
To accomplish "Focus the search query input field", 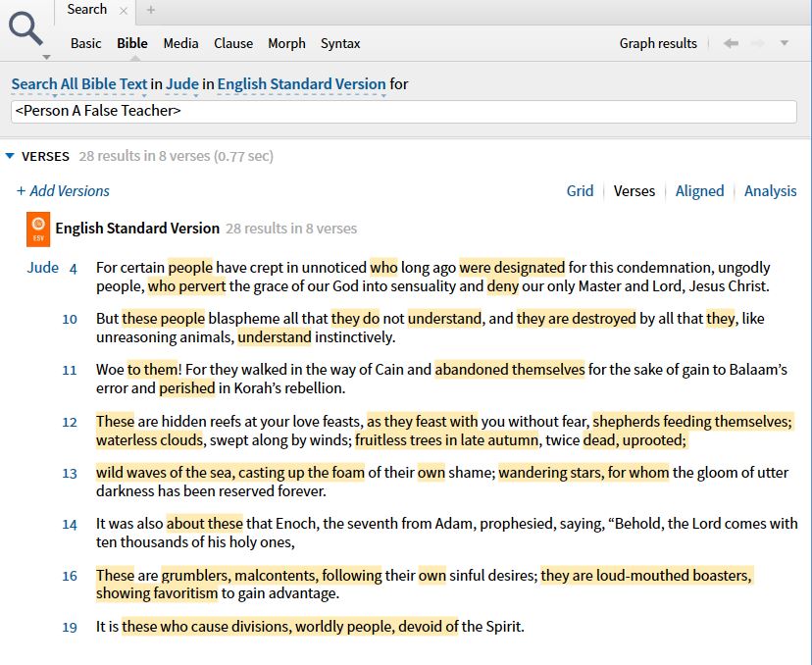I will click(404, 112).
